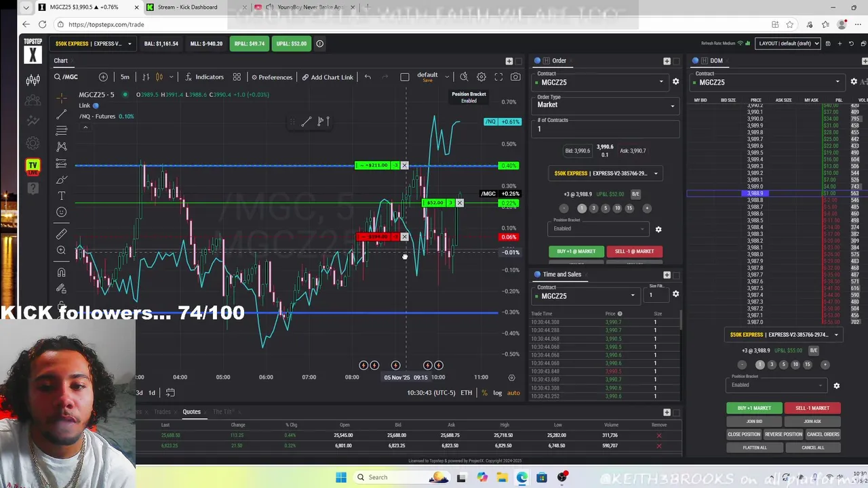The width and height of the screenshot is (868, 488).
Task: Click SELL -1 @ MARKET in Order panel
Action: [634, 251]
